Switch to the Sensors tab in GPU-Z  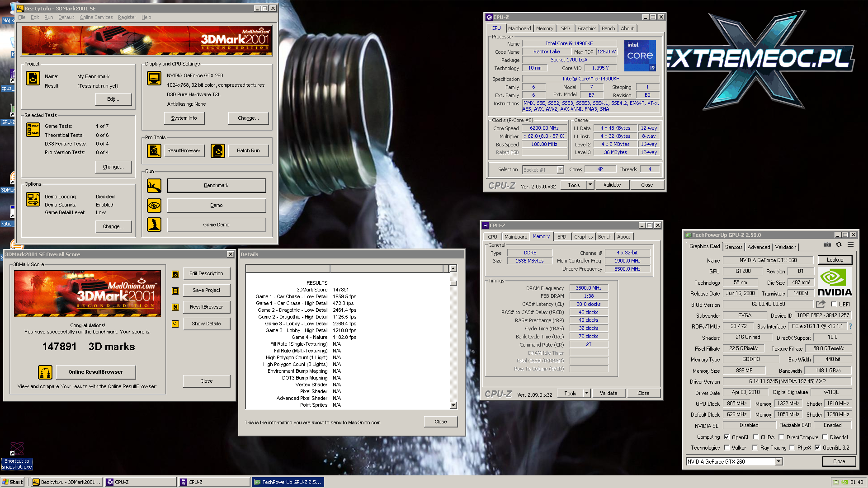[x=734, y=247]
